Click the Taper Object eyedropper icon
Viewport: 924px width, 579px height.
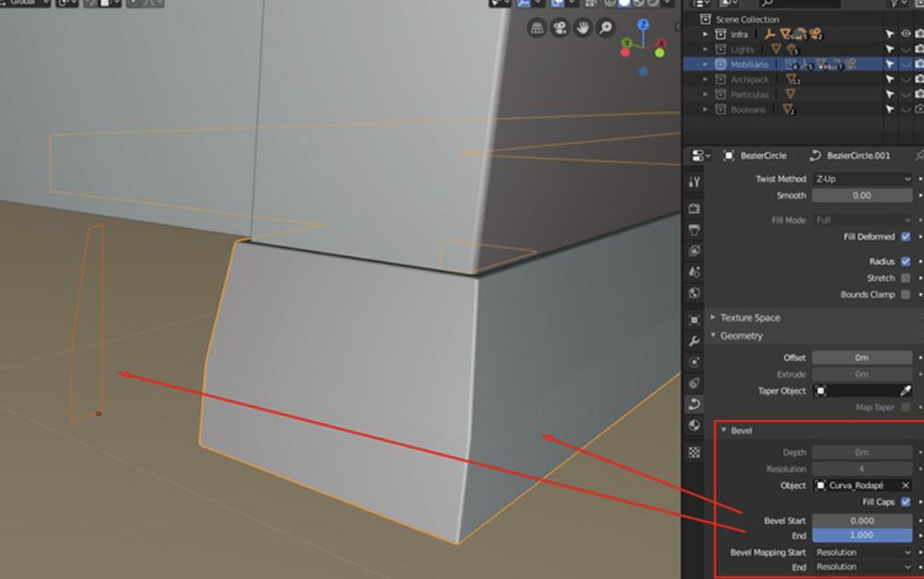905,391
